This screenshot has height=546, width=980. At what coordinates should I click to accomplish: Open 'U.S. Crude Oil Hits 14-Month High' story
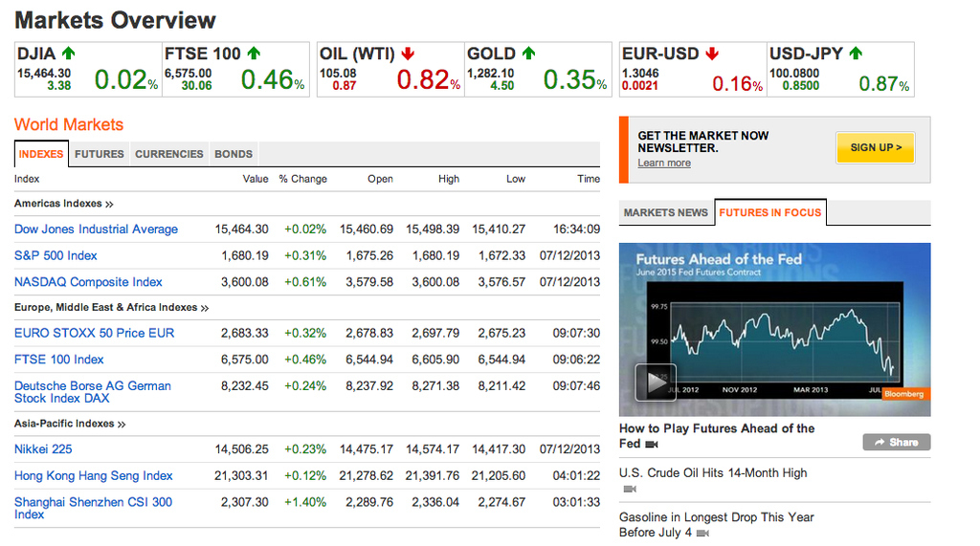coord(713,473)
